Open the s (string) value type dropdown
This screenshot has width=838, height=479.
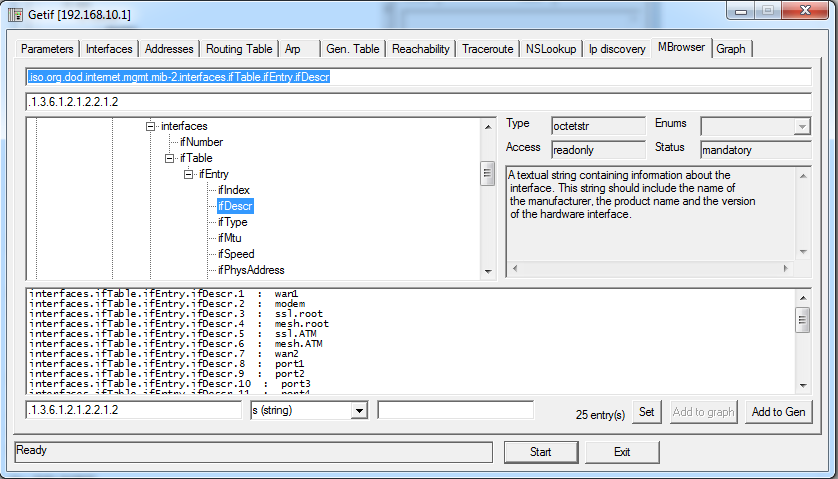tap(359, 411)
